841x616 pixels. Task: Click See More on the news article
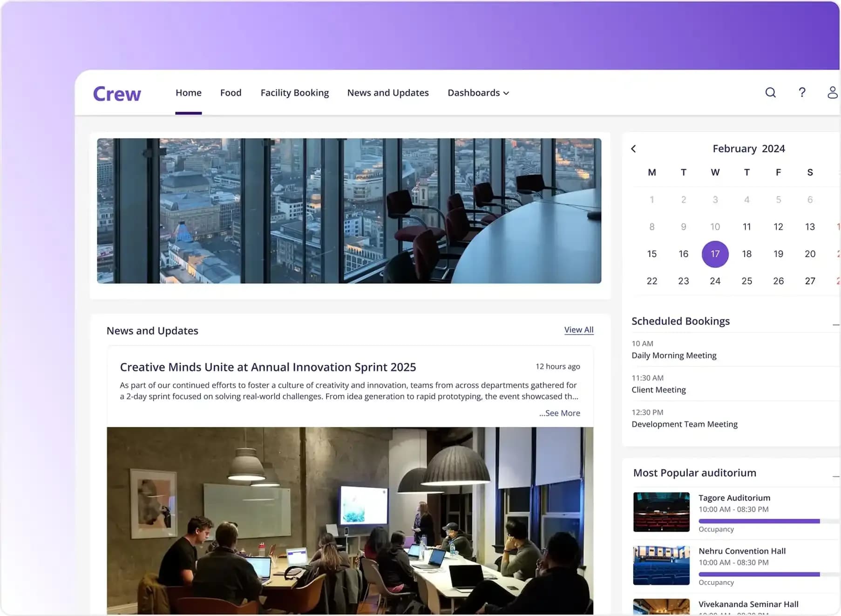560,413
